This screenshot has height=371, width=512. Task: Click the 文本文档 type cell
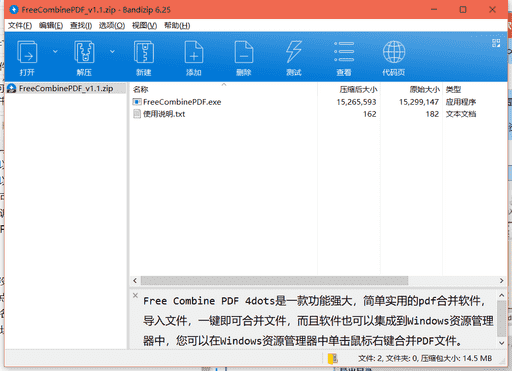pyautogui.click(x=461, y=114)
